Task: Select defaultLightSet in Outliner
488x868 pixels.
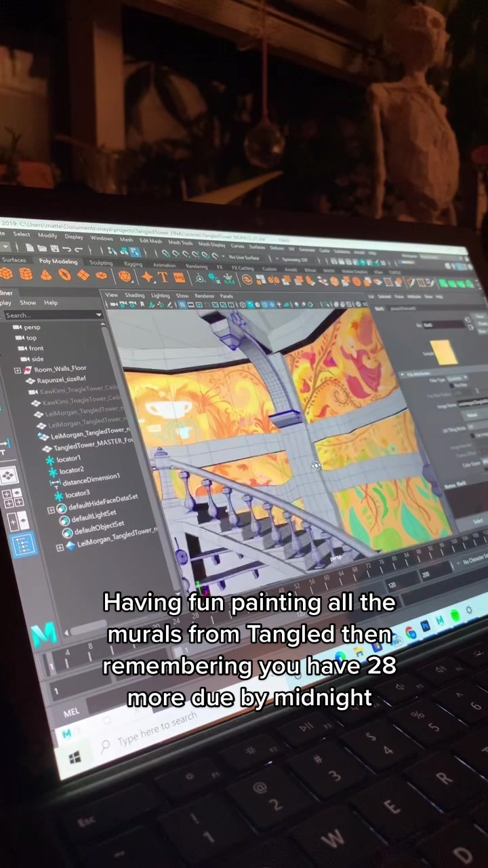Action: pyautogui.click(x=94, y=516)
